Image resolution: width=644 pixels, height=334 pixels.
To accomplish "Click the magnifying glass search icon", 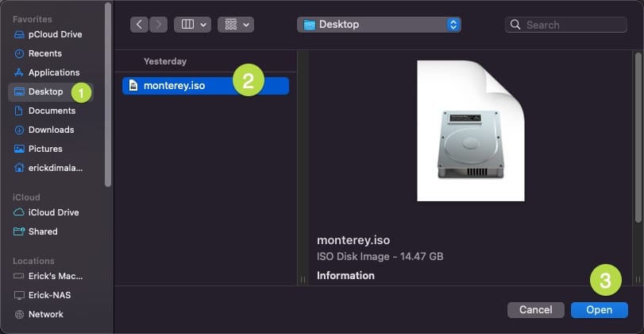I will pos(515,25).
